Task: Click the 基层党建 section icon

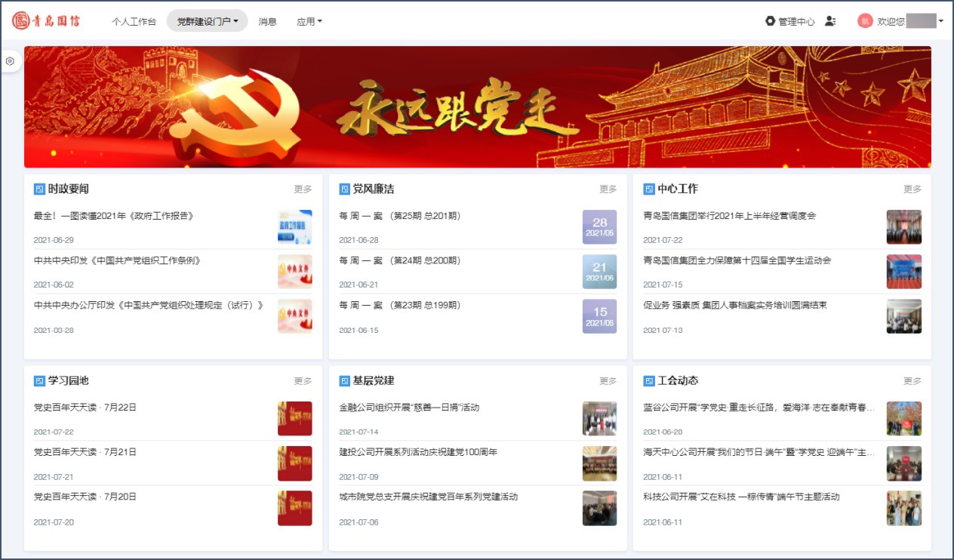Action: click(x=344, y=380)
